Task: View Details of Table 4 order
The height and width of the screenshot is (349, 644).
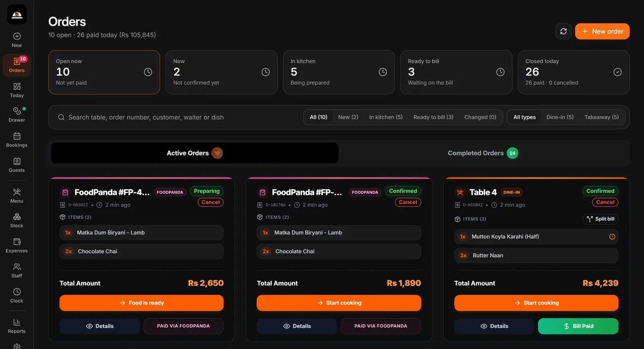Action: tap(494, 326)
